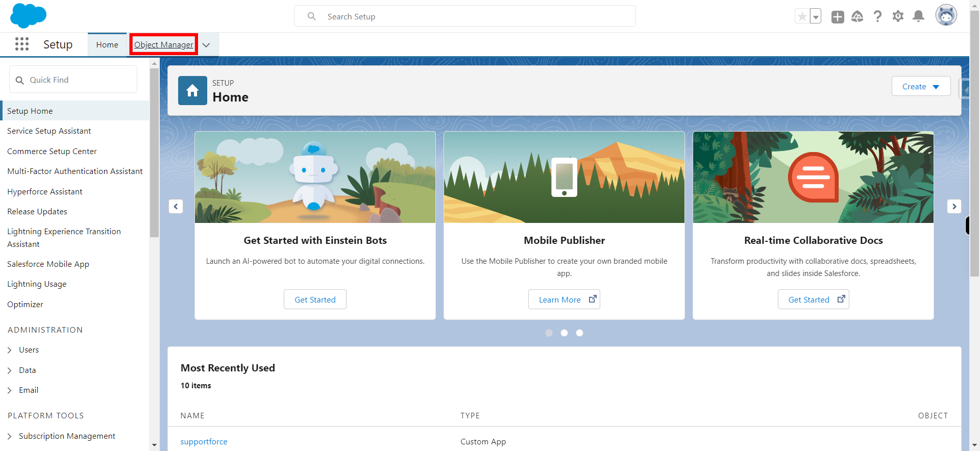The width and height of the screenshot is (980, 451).
Task: Open the supportforce link
Action: point(204,442)
